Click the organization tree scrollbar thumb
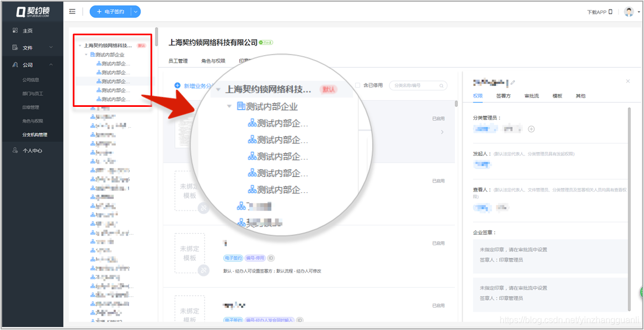The width and height of the screenshot is (644, 330). point(156,38)
